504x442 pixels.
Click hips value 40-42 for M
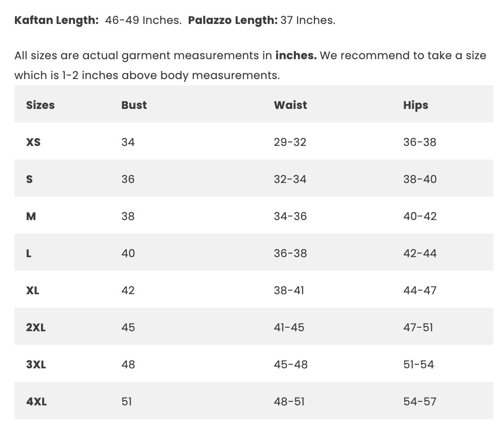pos(420,216)
